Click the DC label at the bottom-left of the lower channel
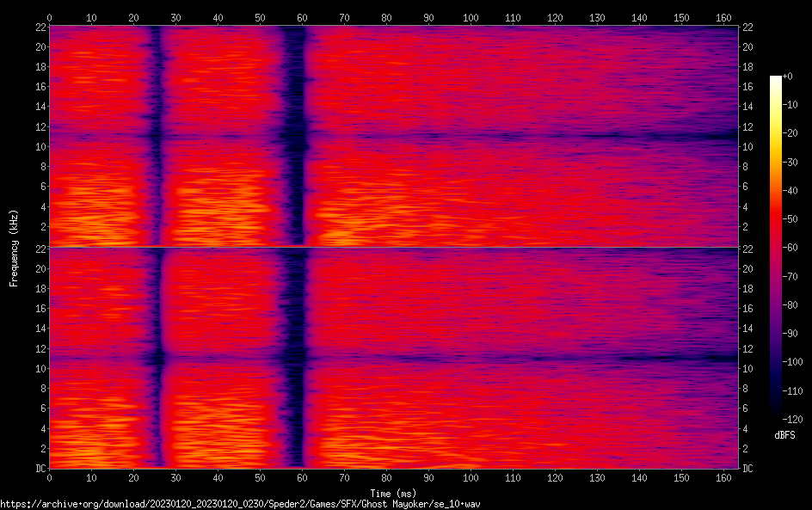 [x=39, y=468]
